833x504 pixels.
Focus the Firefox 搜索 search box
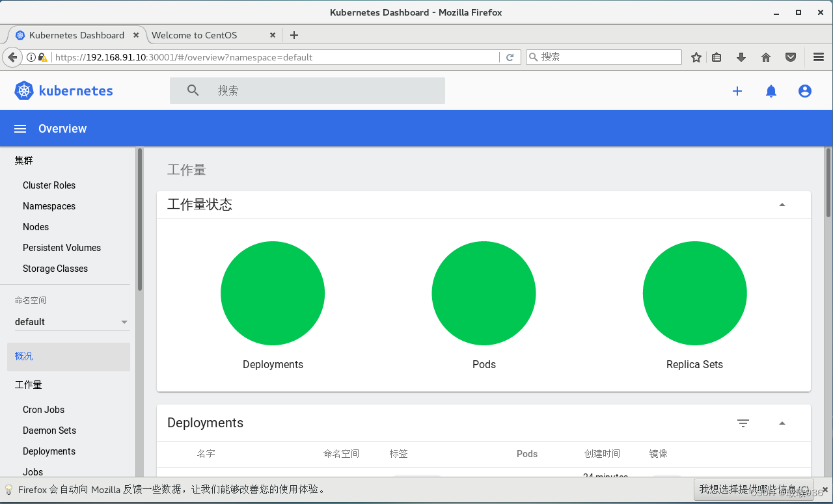pyautogui.click(x=603, y=57)
